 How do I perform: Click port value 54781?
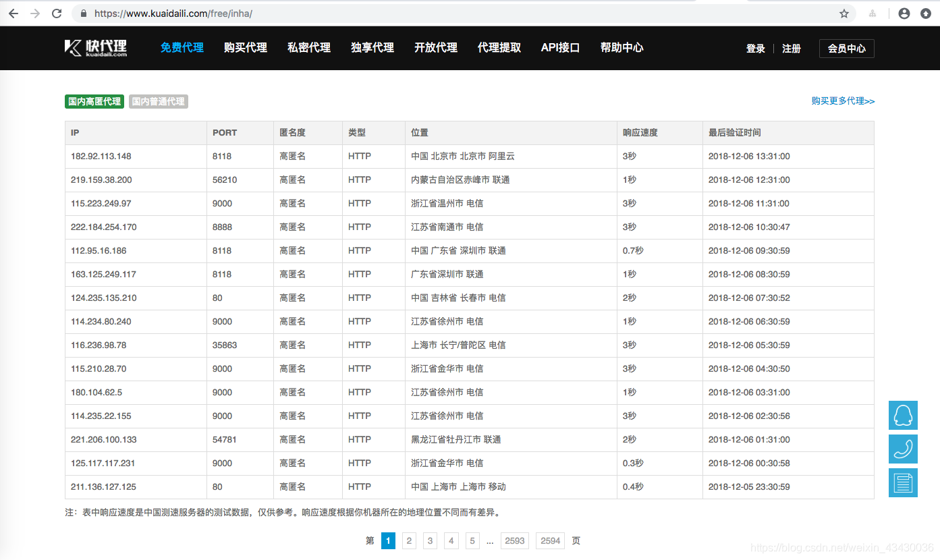pos(225,440)
